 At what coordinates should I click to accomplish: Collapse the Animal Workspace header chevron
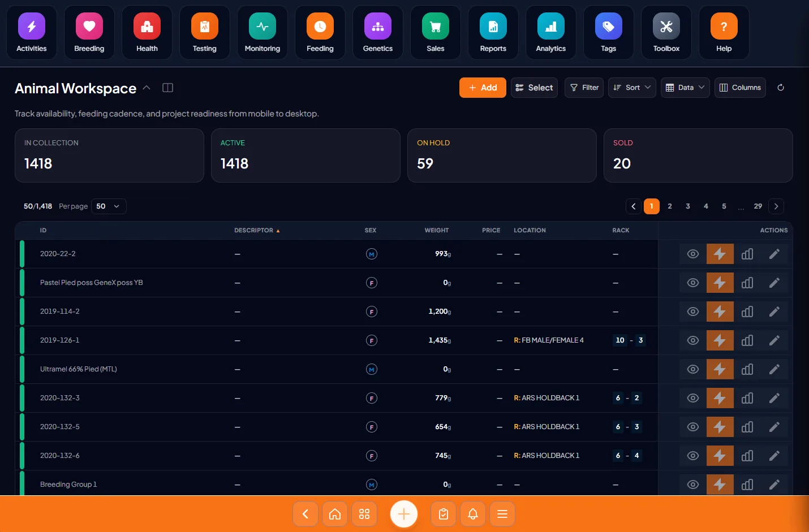147,88
